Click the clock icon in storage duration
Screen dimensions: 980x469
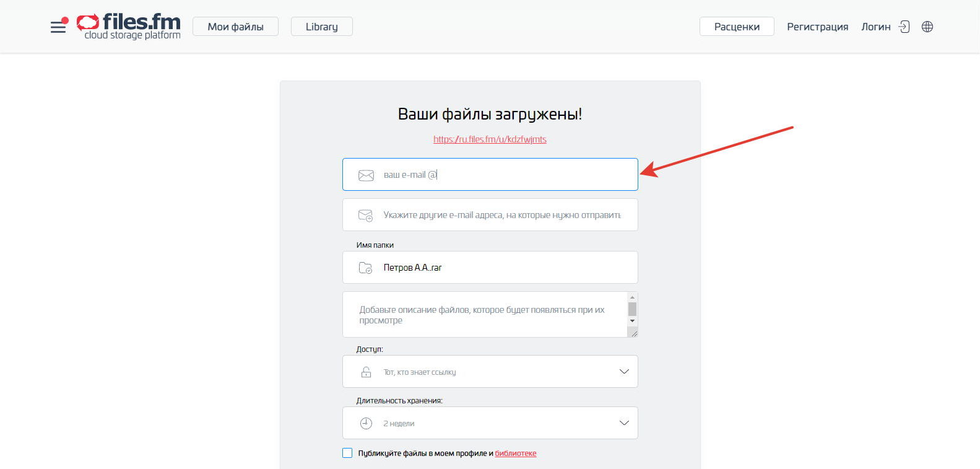[x=366, y=423]
